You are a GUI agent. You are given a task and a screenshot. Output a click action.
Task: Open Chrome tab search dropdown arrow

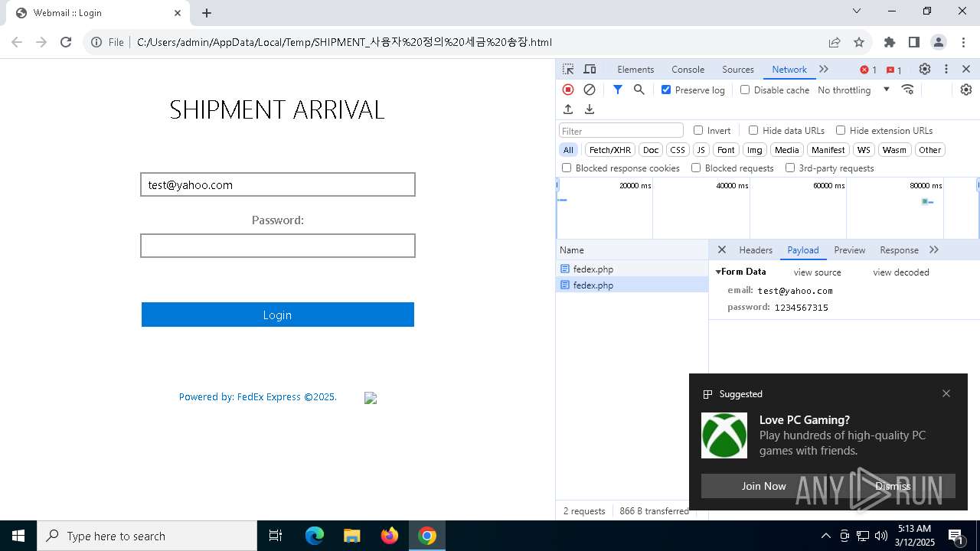[857, 11]
